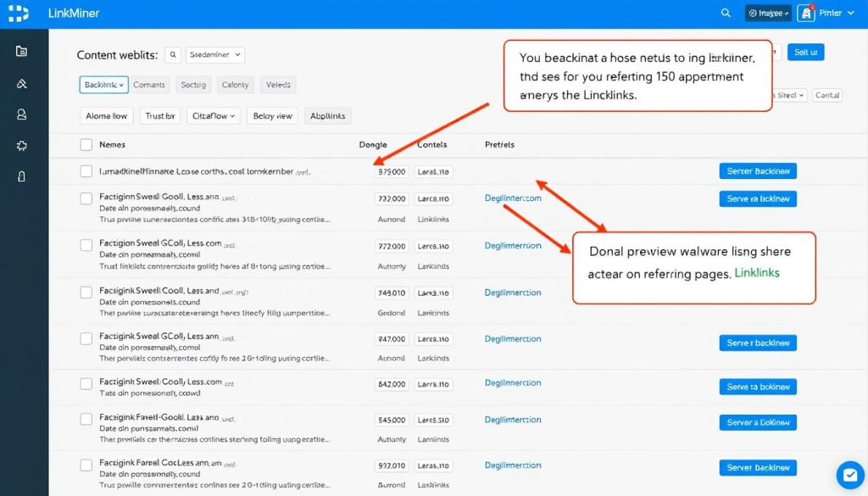Click the LinkMiner logo icon
The image size is (868, 496).
(17, 13)
